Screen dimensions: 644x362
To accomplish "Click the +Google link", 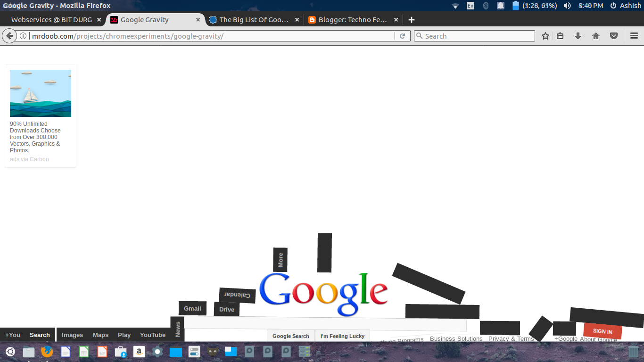I will point(566,338).
